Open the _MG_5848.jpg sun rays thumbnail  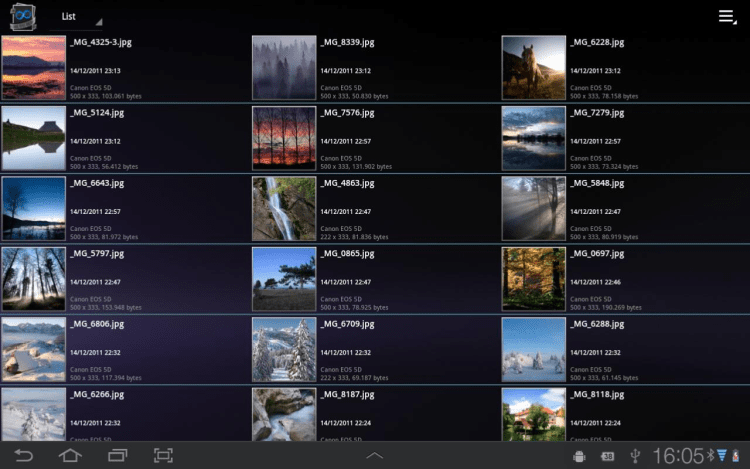(534, 208)
